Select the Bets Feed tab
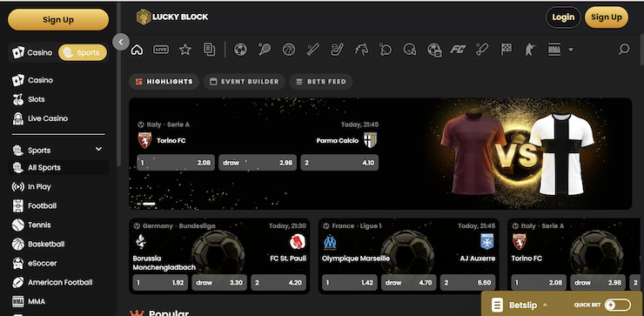Image resolution: width=644 pixels, height=316 pixels. [321, 81]
